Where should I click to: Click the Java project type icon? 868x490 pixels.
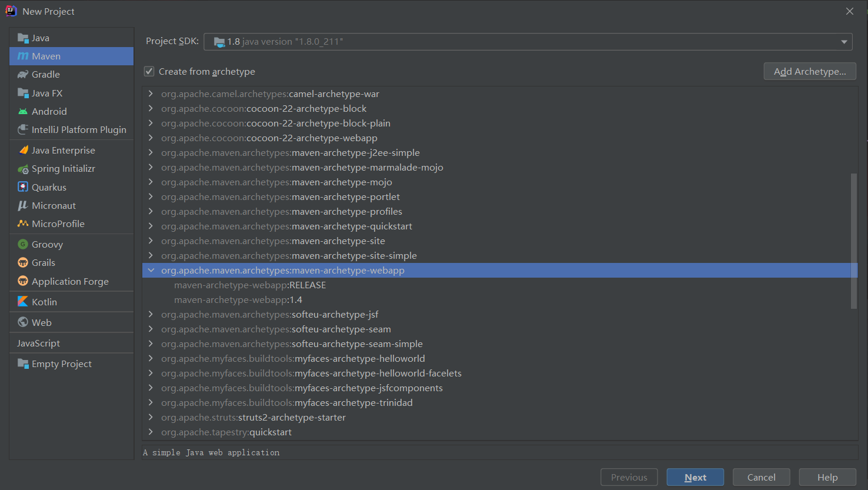point(23,38)
